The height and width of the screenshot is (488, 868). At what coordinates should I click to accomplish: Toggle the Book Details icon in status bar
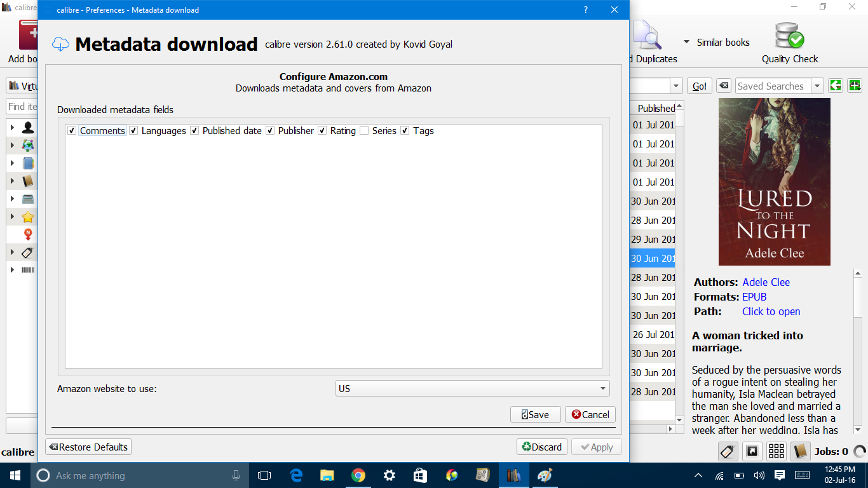[x=801, y=451]
